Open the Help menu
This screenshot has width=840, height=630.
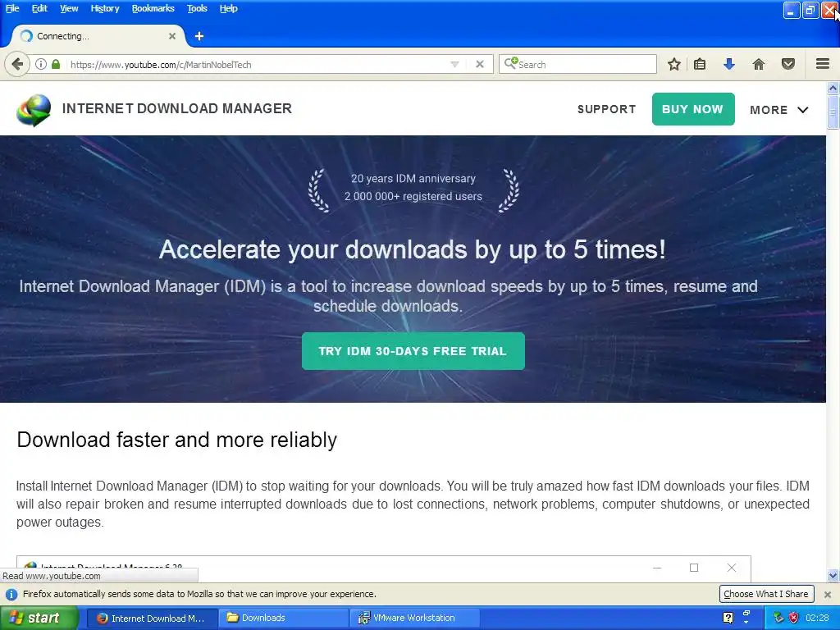point(228,8)
